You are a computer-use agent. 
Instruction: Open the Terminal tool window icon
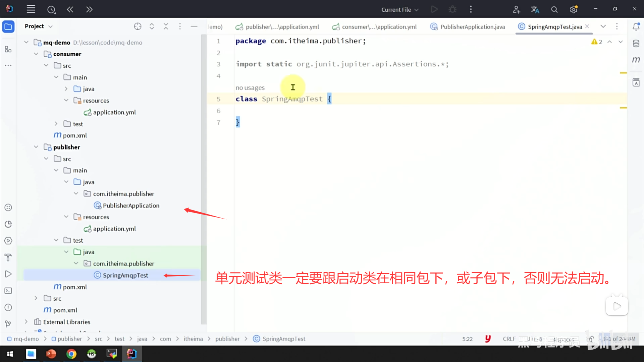pyautogui.click(x=8, y=291)
